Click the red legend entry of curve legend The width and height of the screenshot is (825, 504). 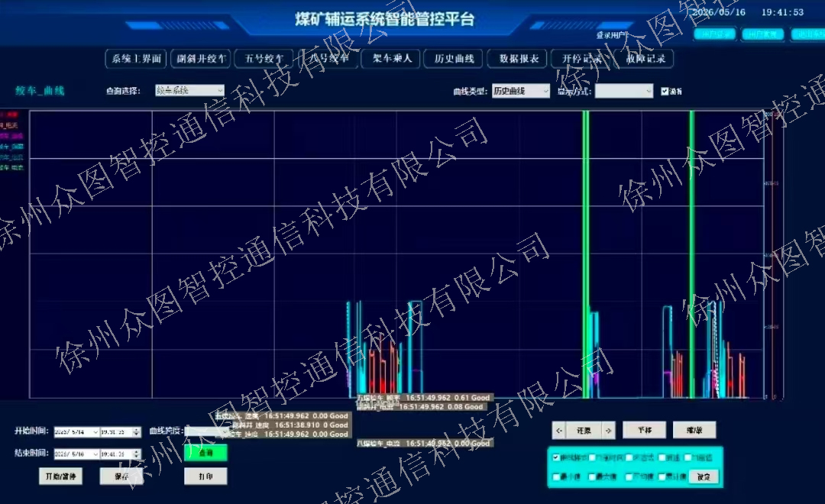tap(9, 115)
